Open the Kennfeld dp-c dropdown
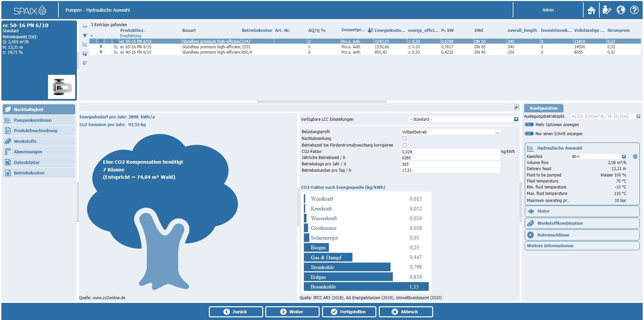This screenshot has height=320, width=644. tap(624, 157)
